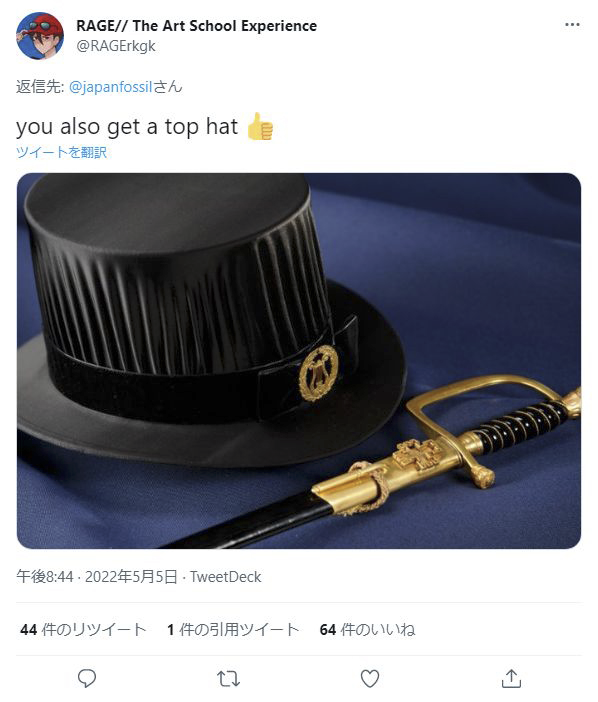This screenshot has width=598, height=702.
Task: View the 1 件の引用ツイート list
Action: coord(233,629)
